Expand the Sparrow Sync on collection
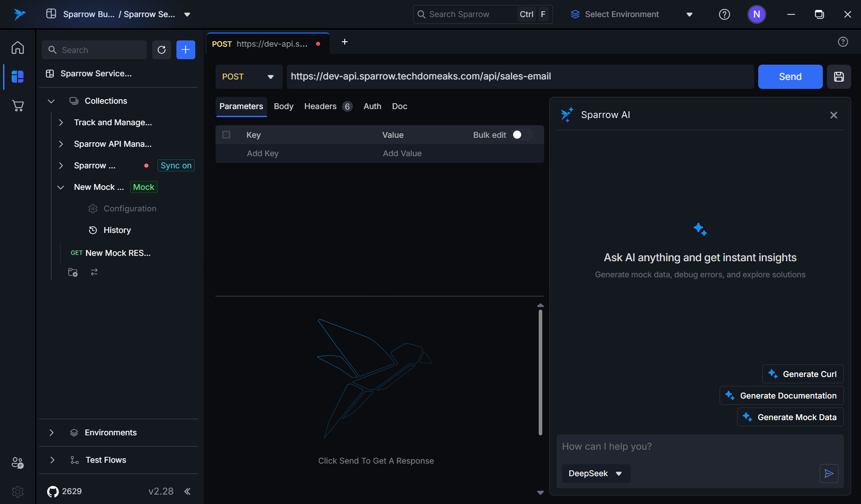Screen dimensions: 861x504 (61, 166)
